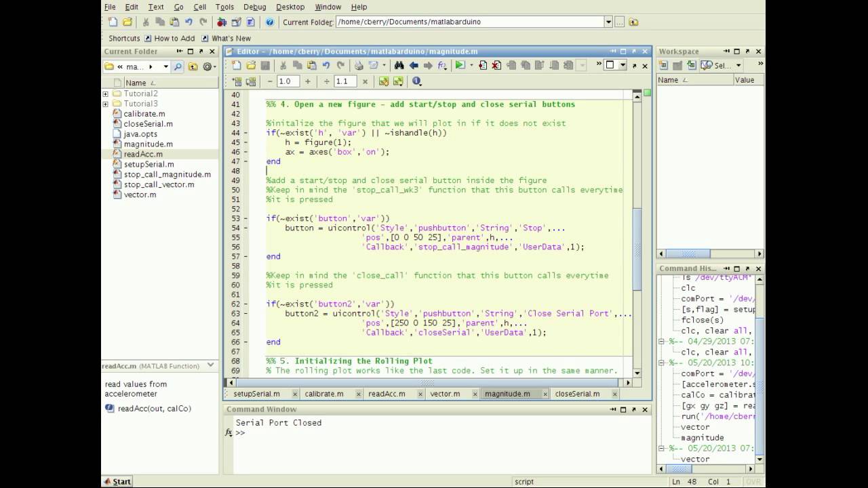This screenshot has width=868, height=488.
Task: Open the Debug menu
Action: [x=254, y=7]
